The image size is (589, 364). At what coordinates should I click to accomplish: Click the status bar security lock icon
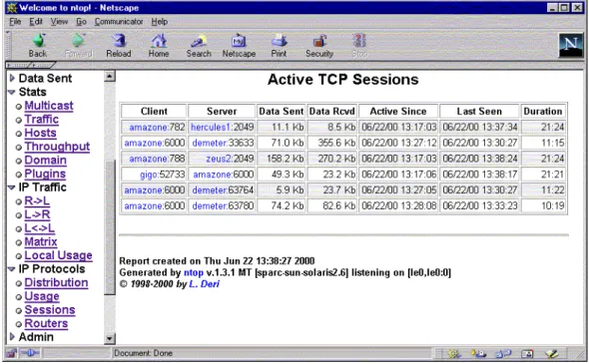[12, 353]
